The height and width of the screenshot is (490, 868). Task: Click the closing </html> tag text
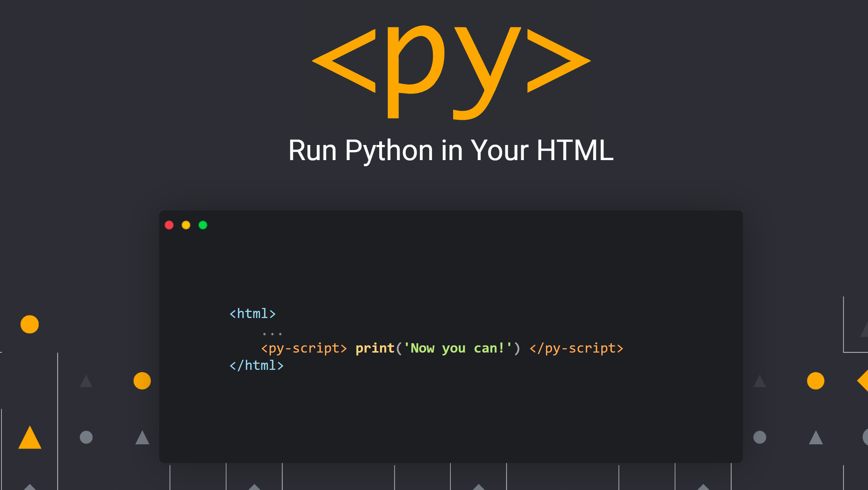tap(256, 366)
